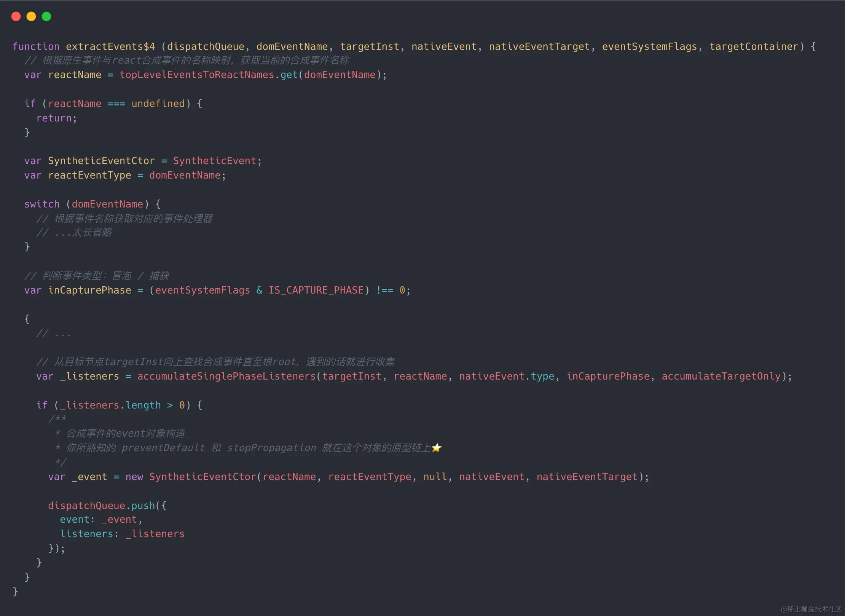This screenshot has width=845, height=616.
Task: Click IS_CAPTURE_PHASE constant
Action: pyautogui.click(x=316, y=290)
